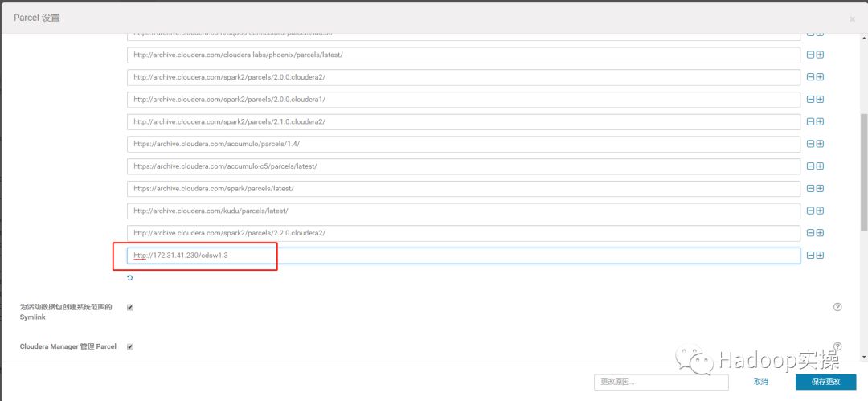
Task: Focus the accumulo 1.4 URL field
Action: [464, 144]
